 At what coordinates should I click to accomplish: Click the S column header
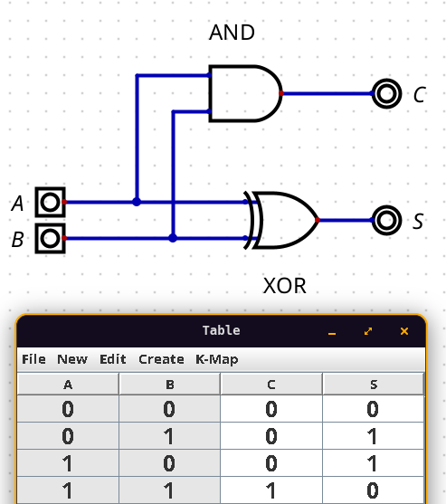click(374, 384)
